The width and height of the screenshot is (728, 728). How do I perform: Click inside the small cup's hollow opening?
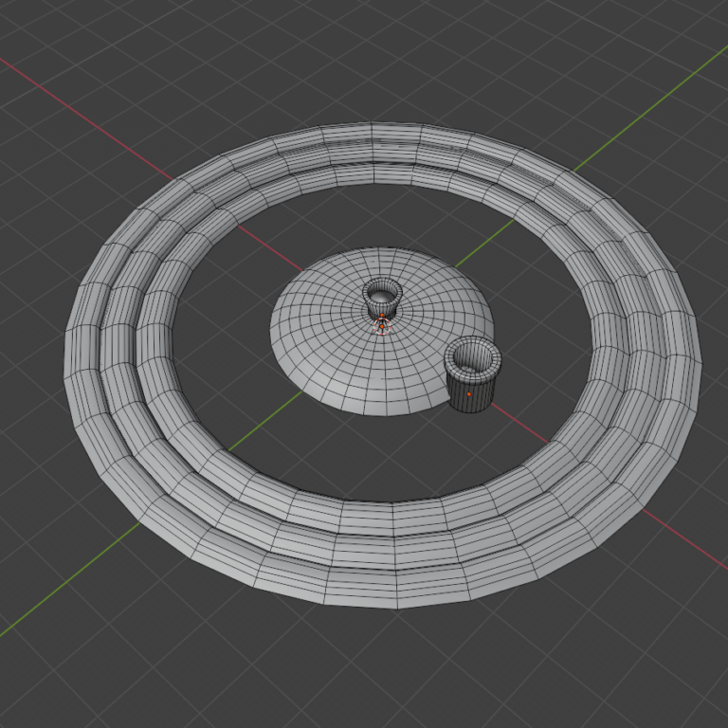pos(382,290)
